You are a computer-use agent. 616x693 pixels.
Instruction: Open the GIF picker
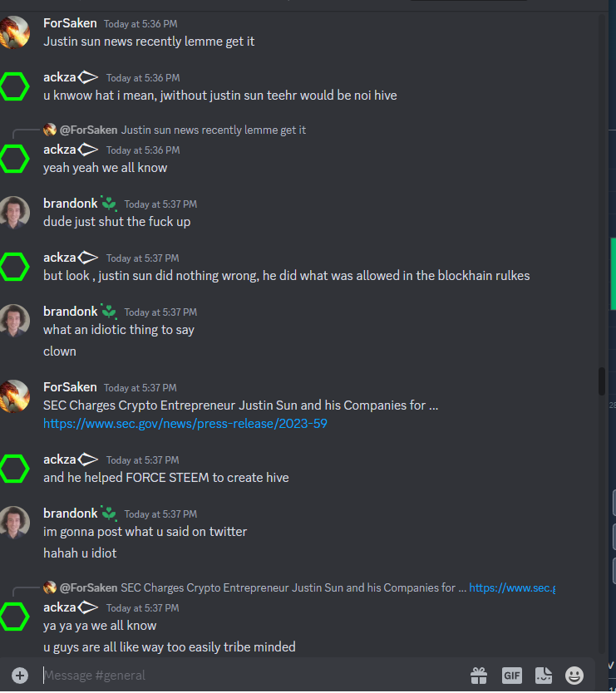(511, 676)
